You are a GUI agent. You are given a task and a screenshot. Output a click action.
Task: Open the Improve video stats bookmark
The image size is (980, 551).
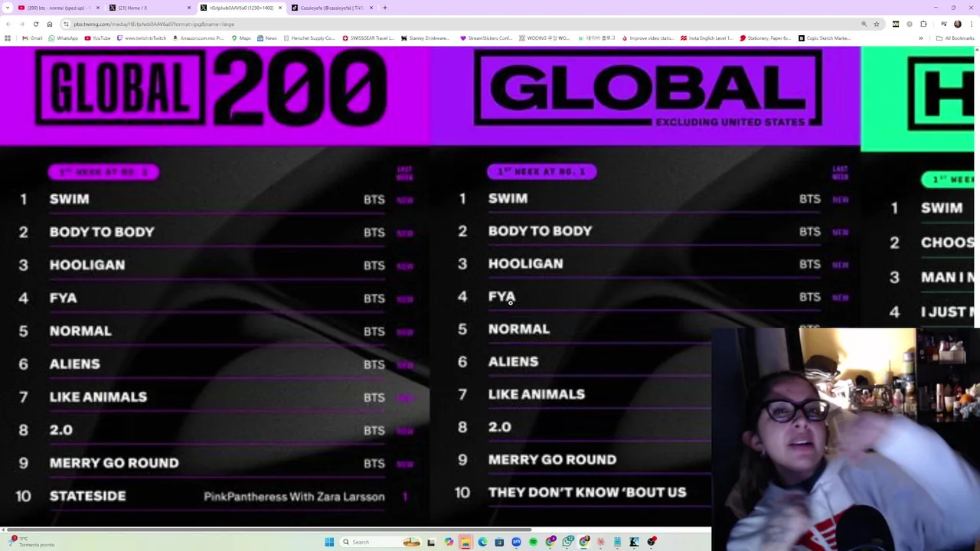648,37
